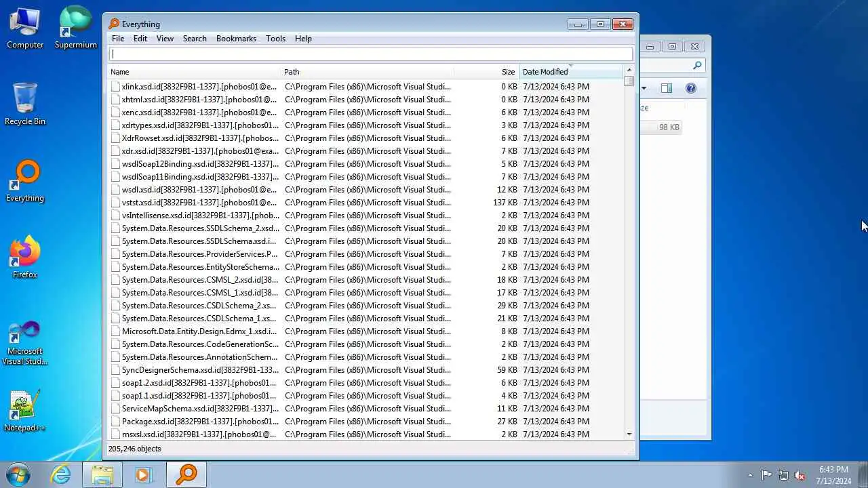
Task: Click file icon of xdr.xsd row
Action: tap(115, 151)
